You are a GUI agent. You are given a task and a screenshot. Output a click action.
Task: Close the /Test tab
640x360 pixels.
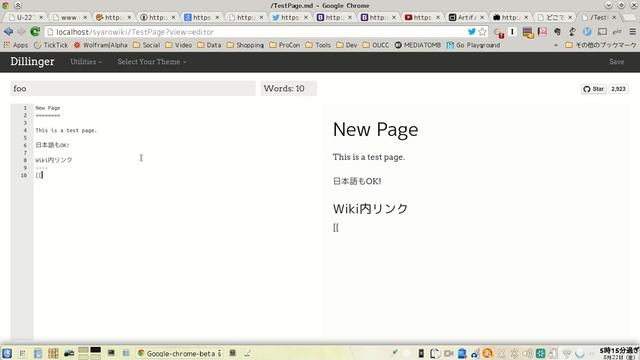614,18
